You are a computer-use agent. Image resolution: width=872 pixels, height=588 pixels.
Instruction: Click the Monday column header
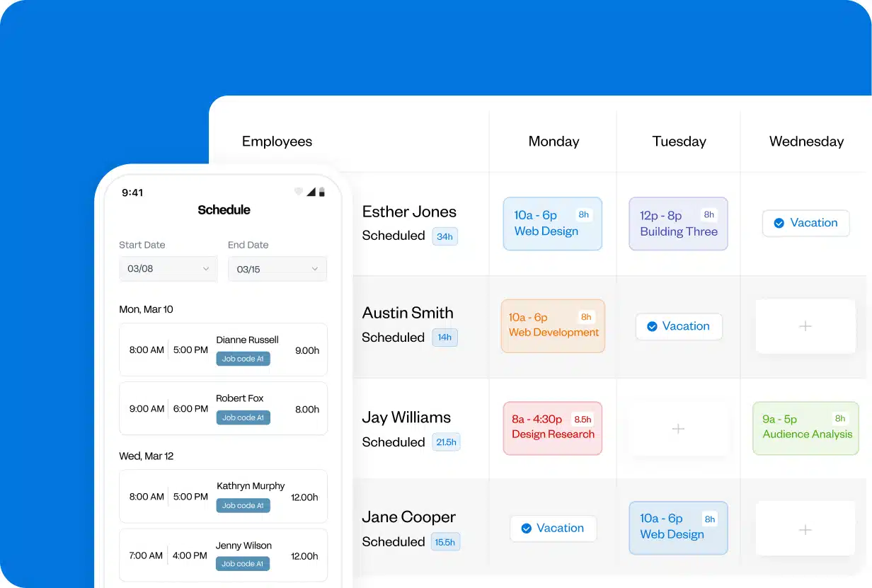point(553,142)
